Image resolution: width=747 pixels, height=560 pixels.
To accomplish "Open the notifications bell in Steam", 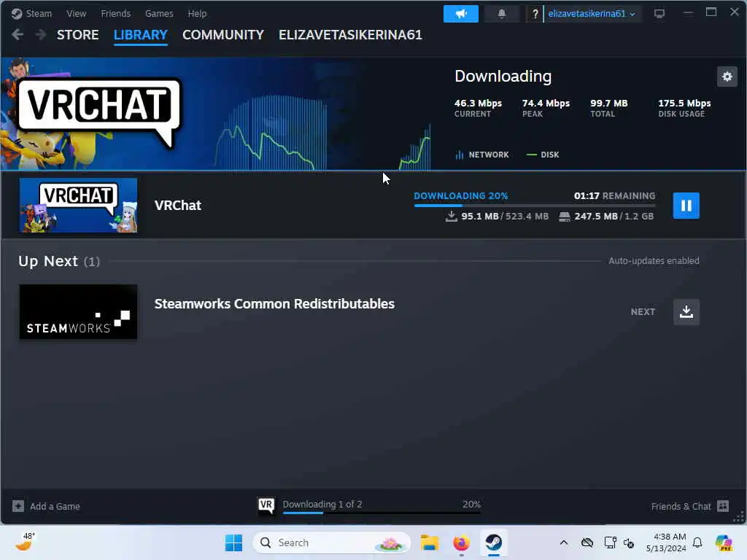I will (x=502, y=14).
